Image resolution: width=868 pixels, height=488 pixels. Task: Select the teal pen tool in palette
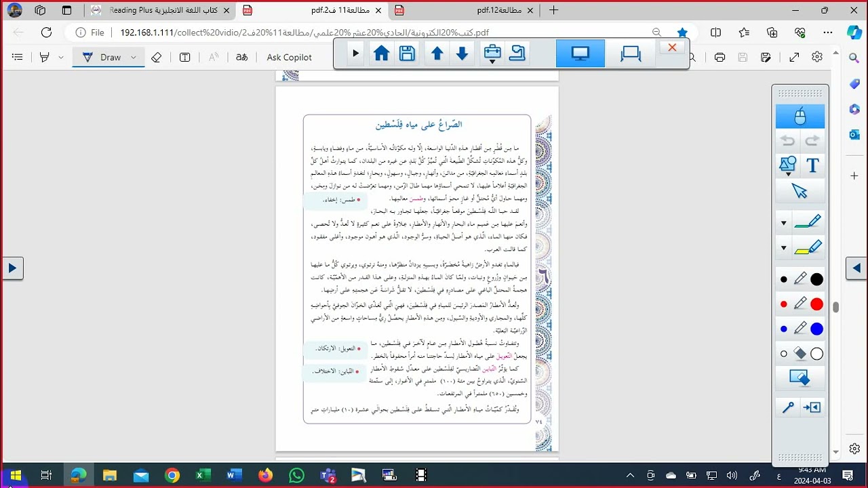point(808,222)
